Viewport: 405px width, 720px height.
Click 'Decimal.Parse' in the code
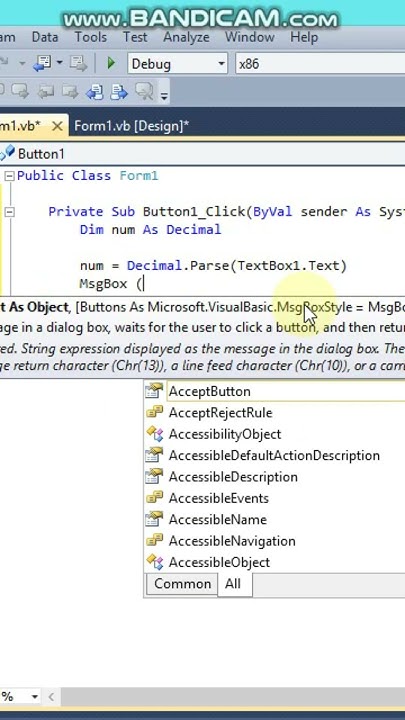pos(179,266)
